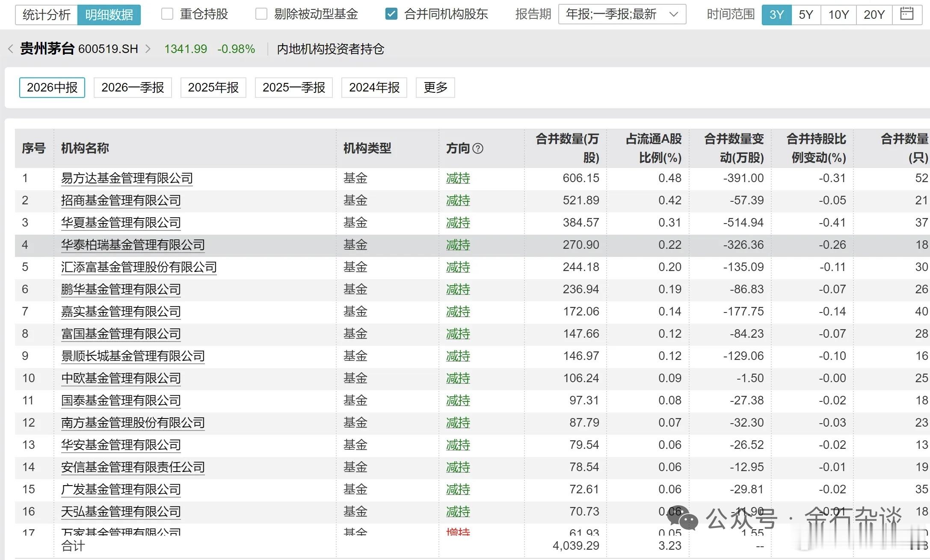Image resolution: width=930 pixels, height=560 pixels.
Task: Select the 521.89 cell for 招商基金
Action: click(581, 200)
